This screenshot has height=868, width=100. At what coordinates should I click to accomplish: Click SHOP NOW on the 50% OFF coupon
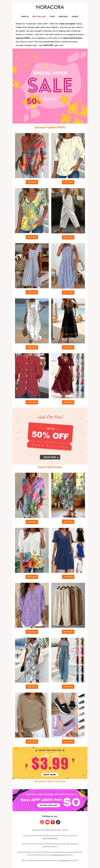pyautogui.click(x=50, y=457)
